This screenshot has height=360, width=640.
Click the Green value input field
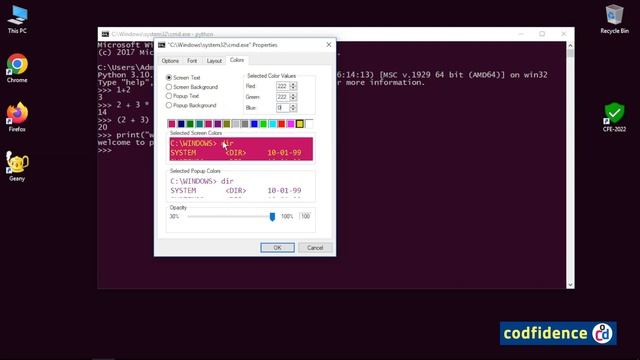click(282, 97)
